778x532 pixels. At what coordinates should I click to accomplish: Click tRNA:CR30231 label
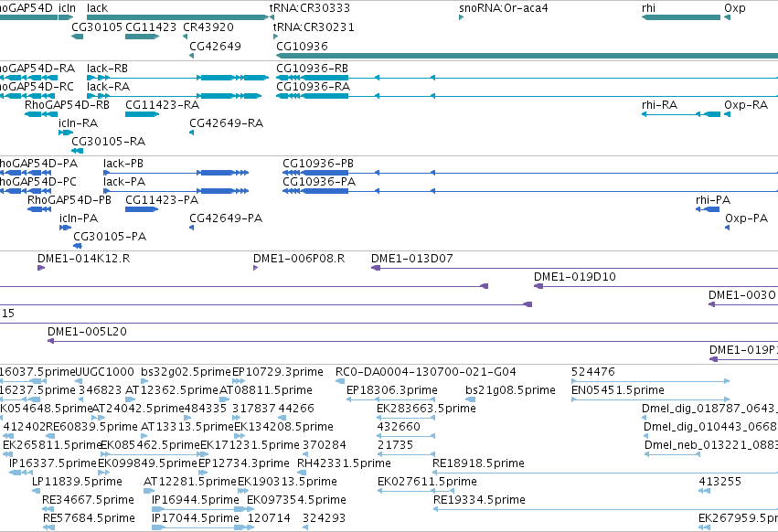coord(314,27)
